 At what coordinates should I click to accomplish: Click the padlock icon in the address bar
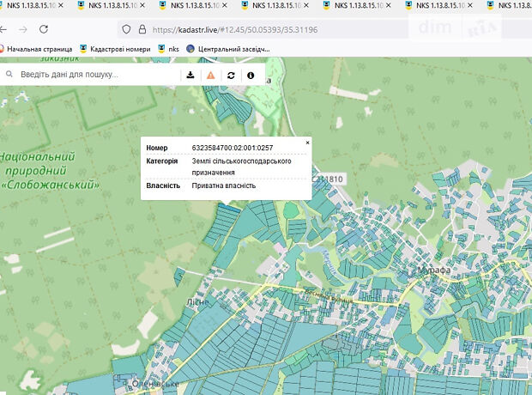[x=142, y=29]
